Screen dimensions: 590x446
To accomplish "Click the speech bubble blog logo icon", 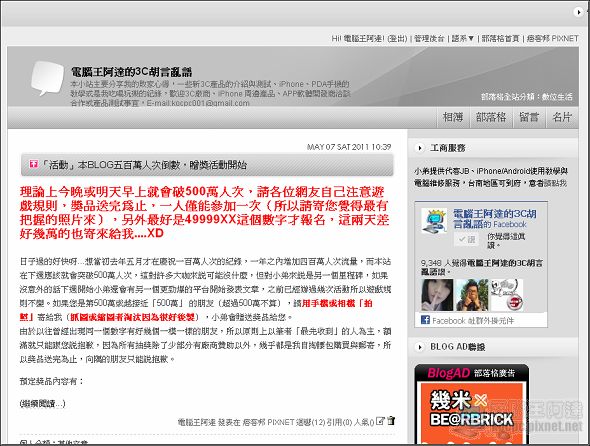I will tap(47, 78).
